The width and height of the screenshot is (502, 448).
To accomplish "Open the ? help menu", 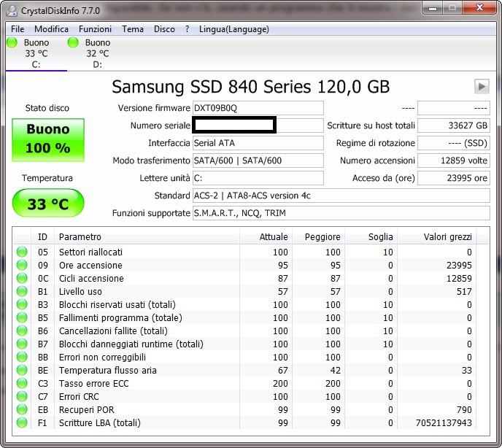I will pos(187,29).
